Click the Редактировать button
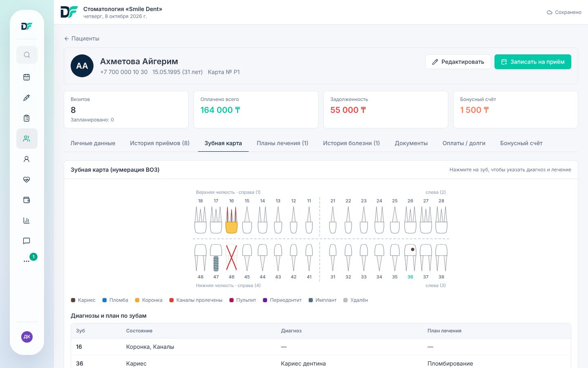Image resolution: width=588 pixels, height=368 pixels. (458, 62)
